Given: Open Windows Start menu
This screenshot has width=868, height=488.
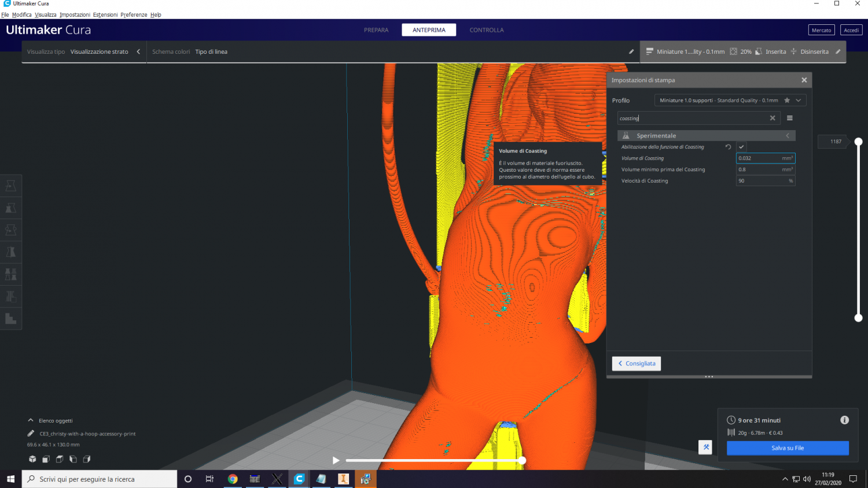Looking at the screenshot, I should [10, 479].
